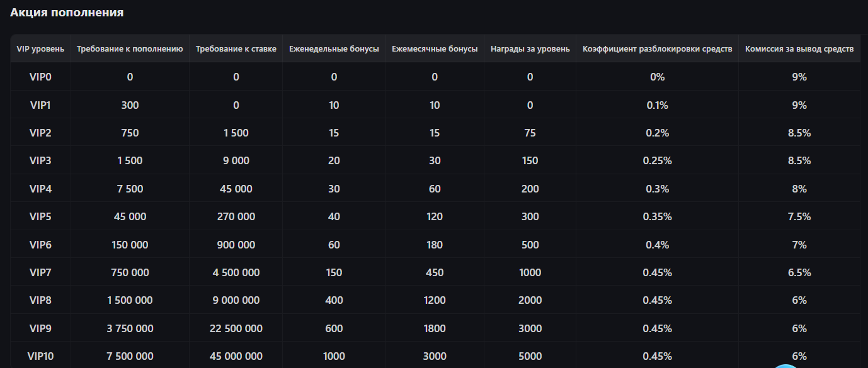This screenshot has height=368, width=868.
Task: Click the "Комиссия за вывод средств" column header
Action: pyautogui.click(x=799, y=49)
